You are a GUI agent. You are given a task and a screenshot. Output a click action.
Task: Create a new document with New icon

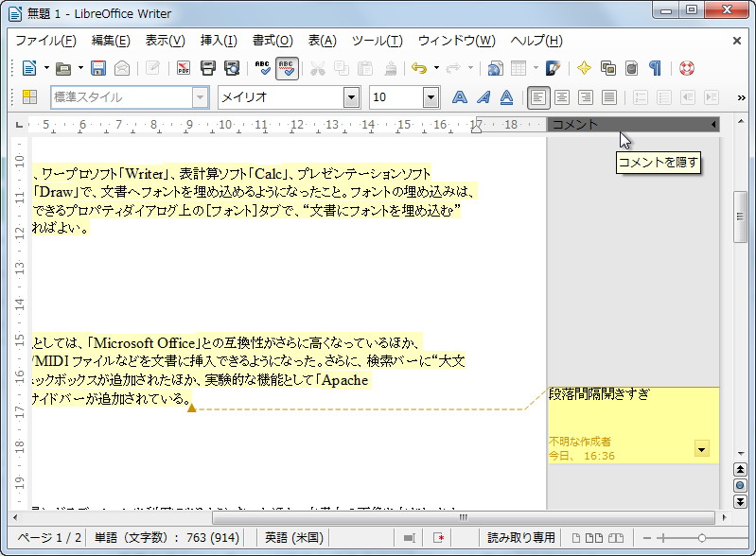[29, 68]
